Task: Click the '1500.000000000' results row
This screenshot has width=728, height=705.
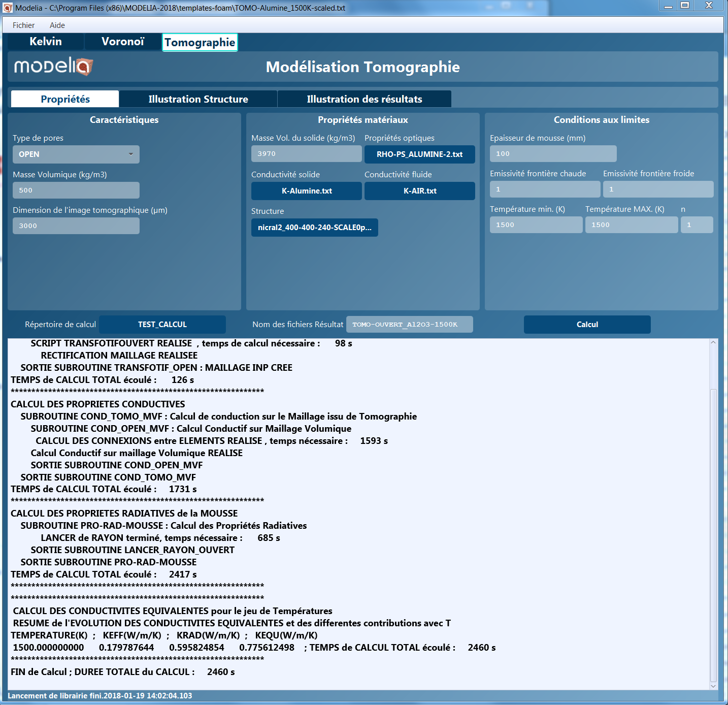Action: tap(254, 648)
